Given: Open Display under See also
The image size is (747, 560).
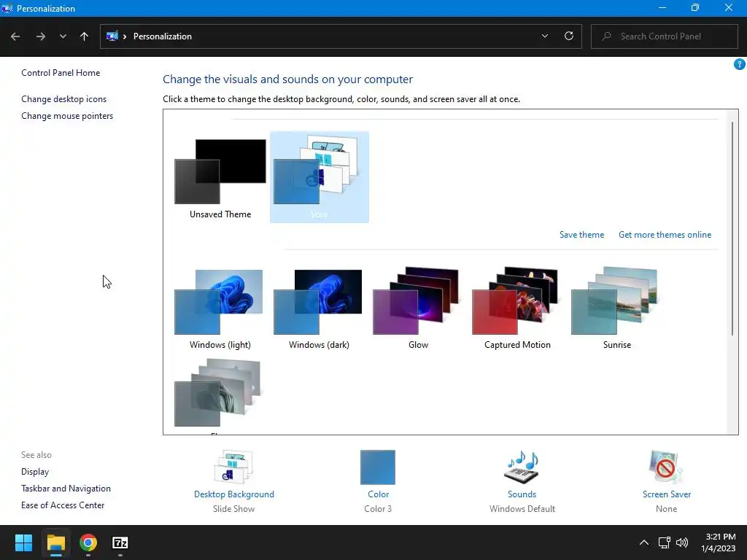Looking at the screenshot, I should pos(35,472).
